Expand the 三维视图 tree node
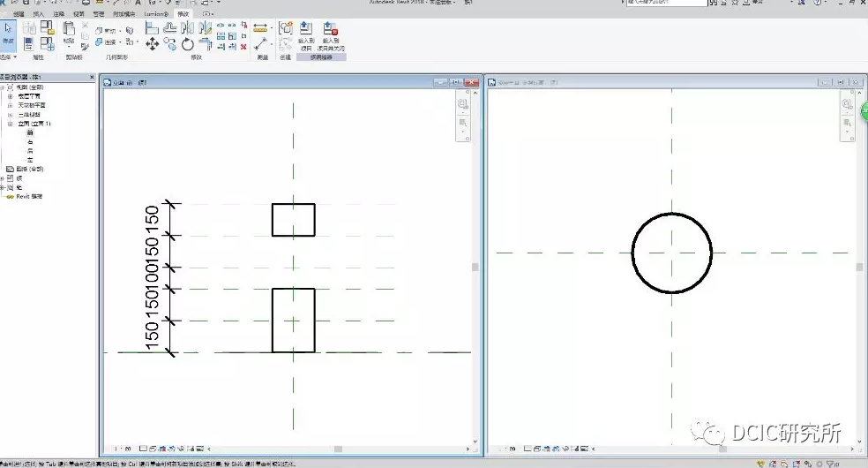Screen dimensions: 868x468 pyautogui.click(x=10, y=115)
